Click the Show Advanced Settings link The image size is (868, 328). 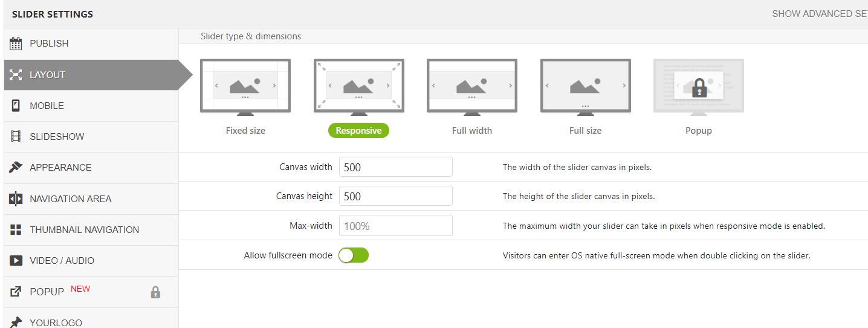[x=820, y=14]
